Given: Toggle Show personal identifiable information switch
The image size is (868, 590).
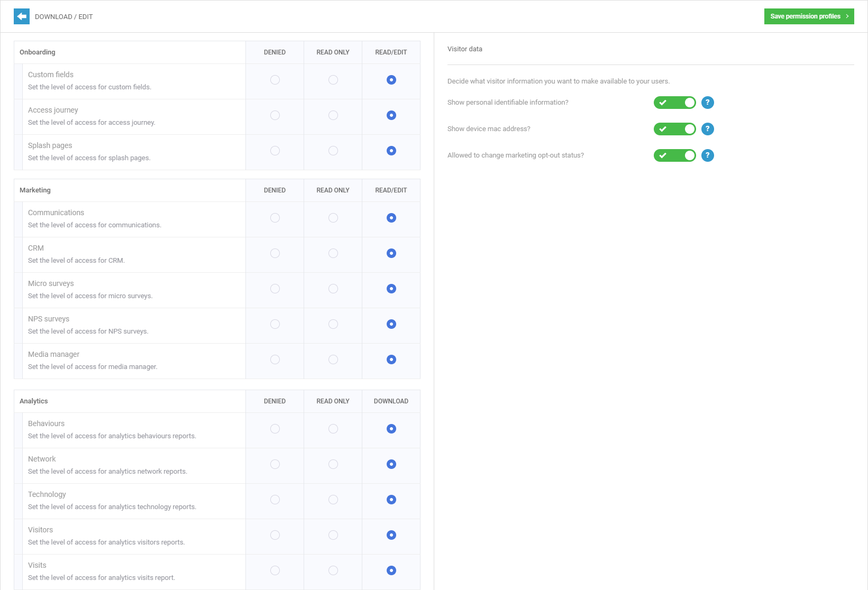Looking at the screenshot, I should coord(675,103).
